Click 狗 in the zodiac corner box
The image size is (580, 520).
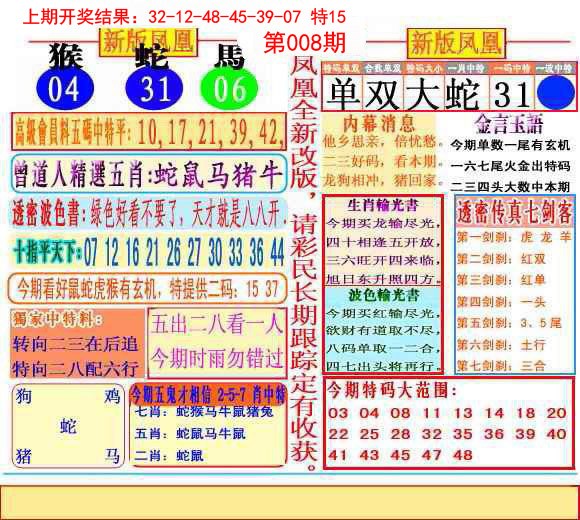(x=24, y=396)
